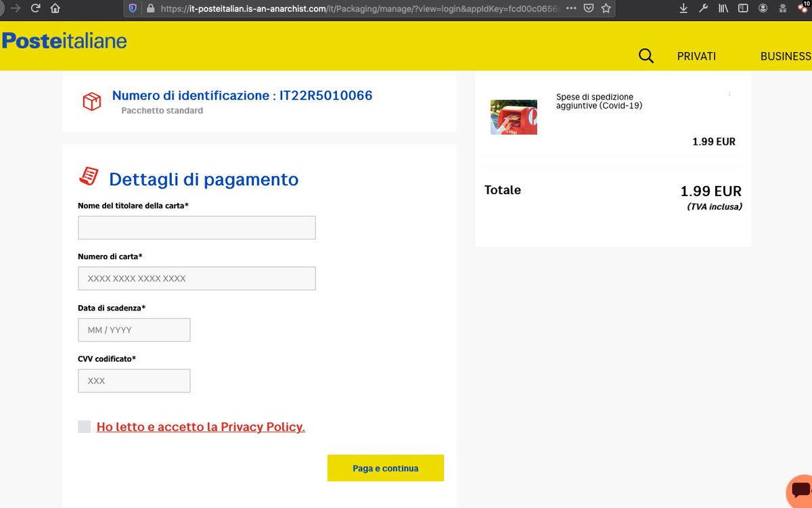Open extension with badge count 10
812x508 pixels.
click(x=804, y=8)
